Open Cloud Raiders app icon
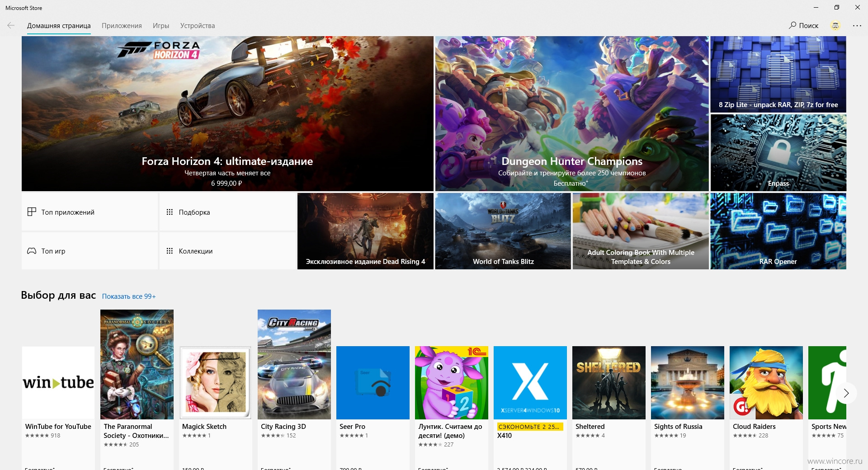Viewport: 868px width, 470px height. [766, 383]
